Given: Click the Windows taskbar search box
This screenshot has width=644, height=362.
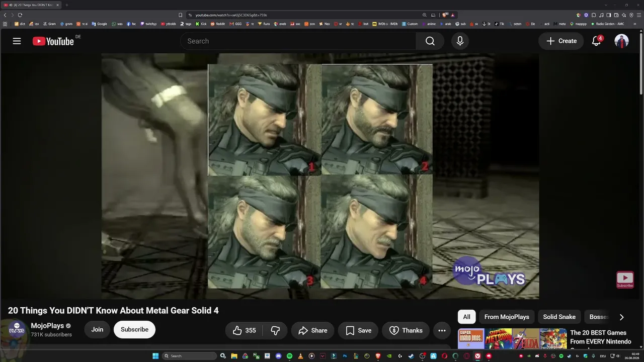Looking at the screenshot, I should pyautogui.click(x=190, y=356).
